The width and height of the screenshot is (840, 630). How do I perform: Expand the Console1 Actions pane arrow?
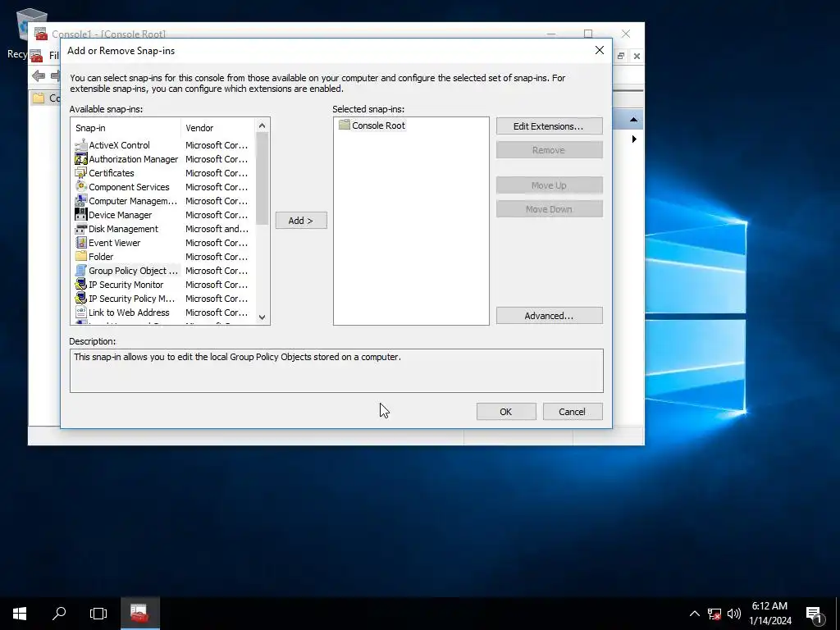634,139
